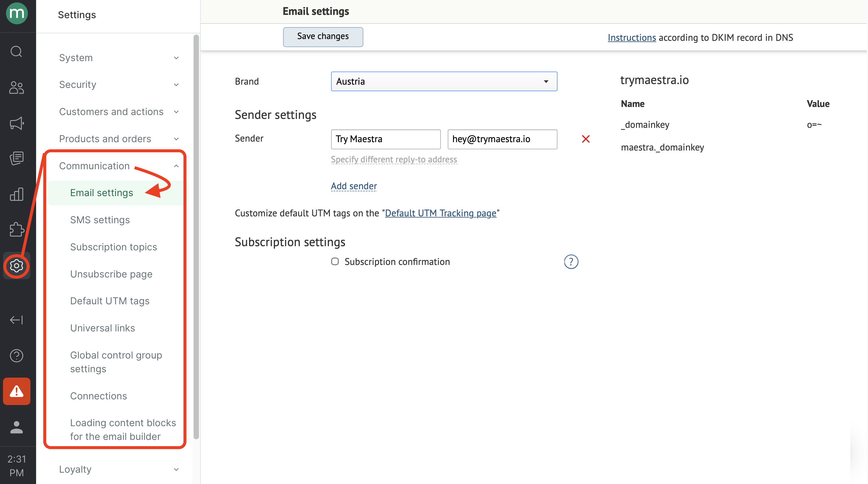Open the DKIM Instructions link
Viewport: 868px width, 484px height.
(632, 38)
